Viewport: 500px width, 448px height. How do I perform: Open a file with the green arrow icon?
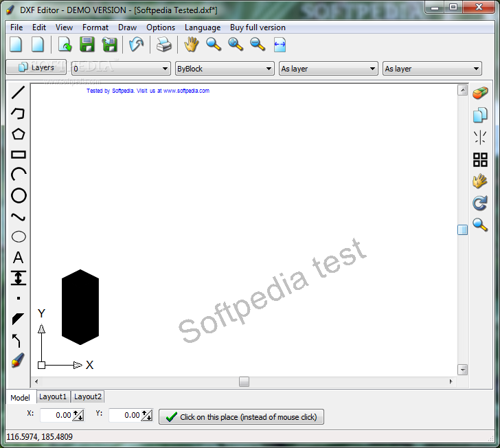pyautogui.click(x=65, y=45)
